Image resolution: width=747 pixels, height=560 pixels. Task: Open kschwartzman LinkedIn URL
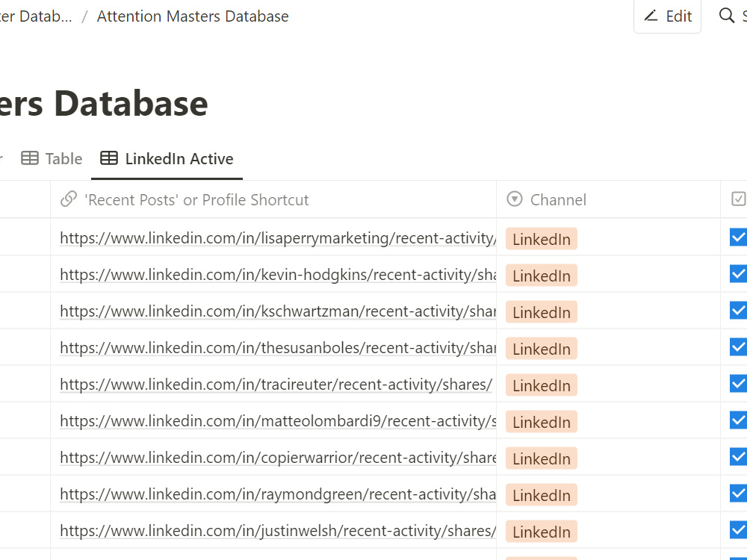pos(278,311)
